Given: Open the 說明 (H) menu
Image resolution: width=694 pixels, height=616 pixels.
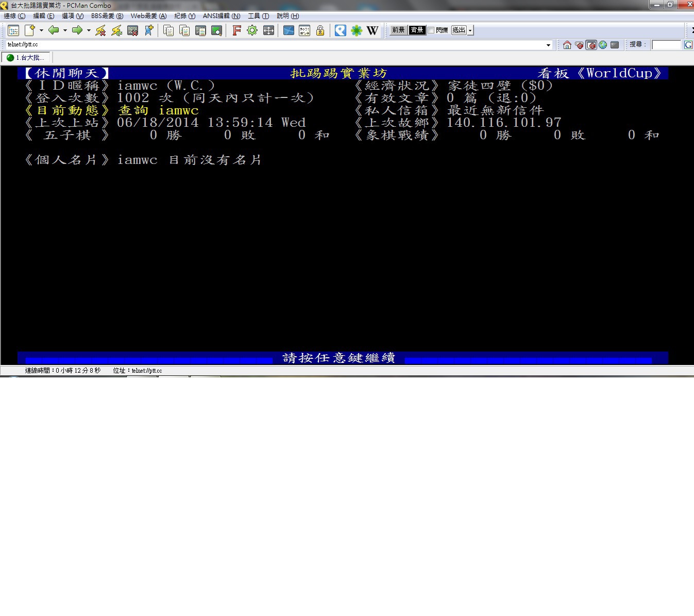Looking at the screenshot, I should [288, 16].
